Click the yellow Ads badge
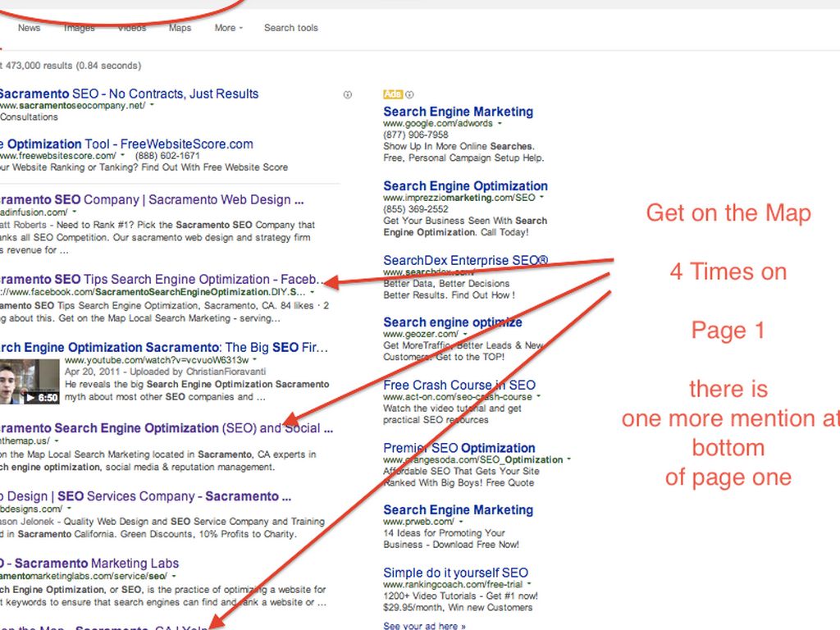This screenshot has width=840, height=630. point(393,95)
